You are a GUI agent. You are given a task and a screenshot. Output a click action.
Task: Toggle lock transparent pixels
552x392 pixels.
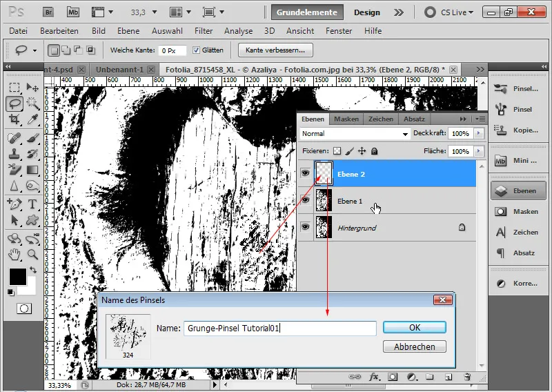(x=337, y=151)
